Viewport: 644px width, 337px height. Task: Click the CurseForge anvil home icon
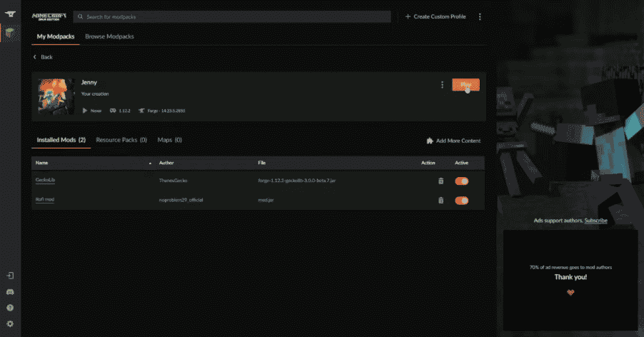pos(9,16)
